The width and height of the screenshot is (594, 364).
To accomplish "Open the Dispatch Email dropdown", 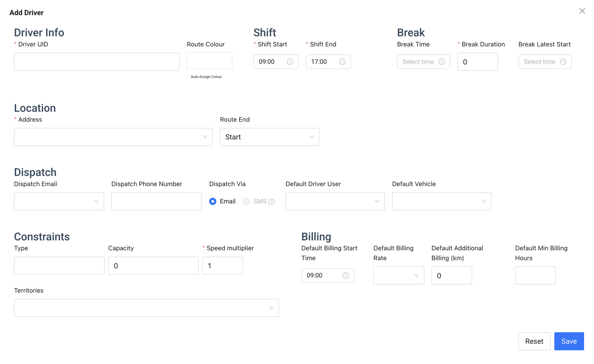I will (x=59, y=201).
